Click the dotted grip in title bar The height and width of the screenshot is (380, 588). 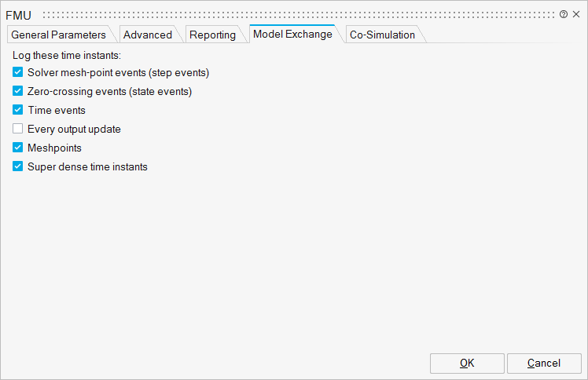coord(299,14)
